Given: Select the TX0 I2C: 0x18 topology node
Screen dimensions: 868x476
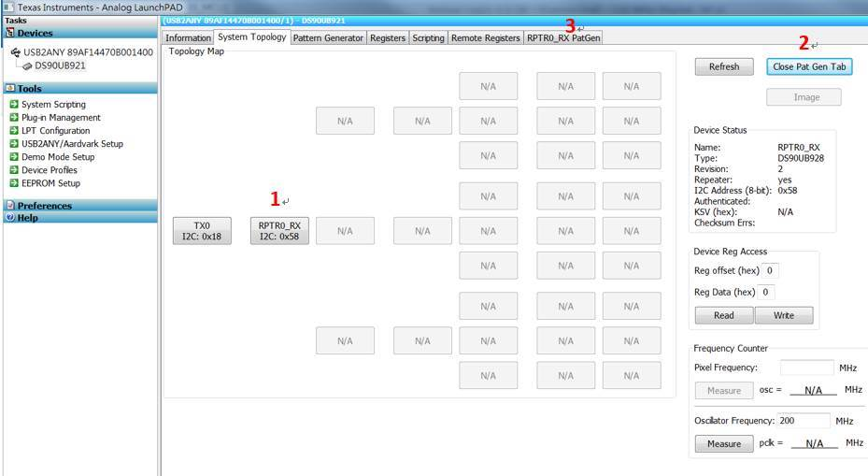Looking at the screenshot, I should pos(202,231).
